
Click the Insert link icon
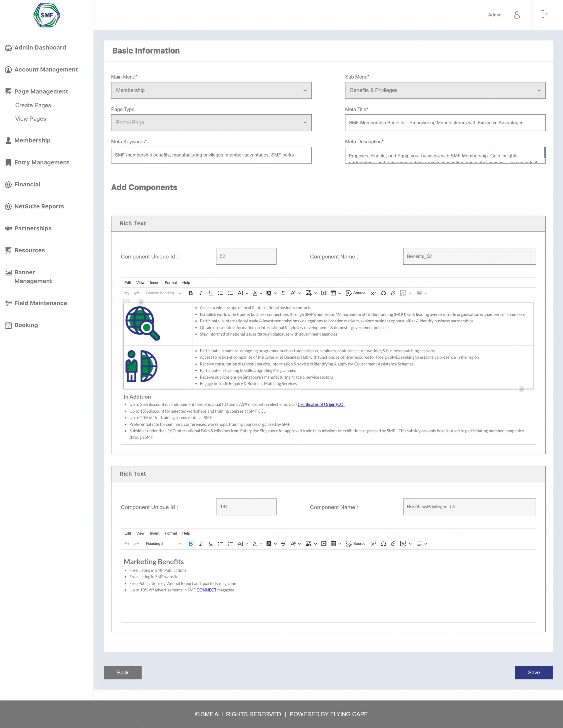[x=393, y=293]
